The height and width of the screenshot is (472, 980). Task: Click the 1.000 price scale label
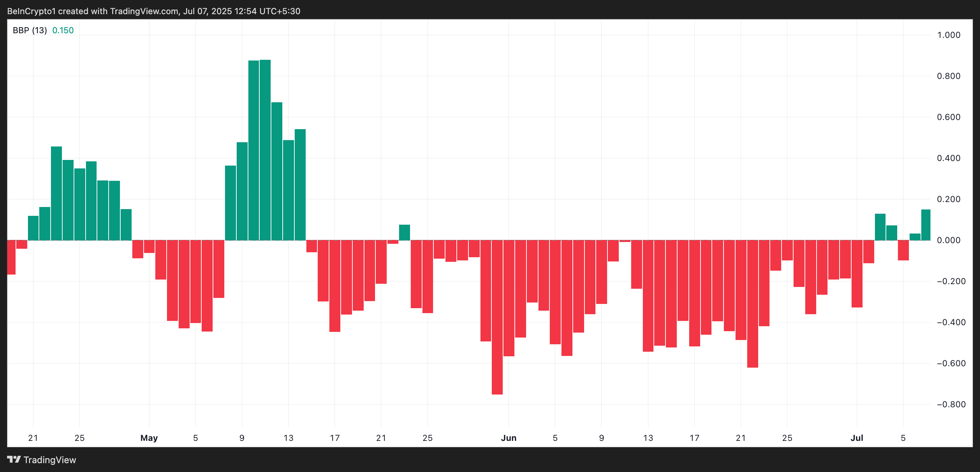949,35
